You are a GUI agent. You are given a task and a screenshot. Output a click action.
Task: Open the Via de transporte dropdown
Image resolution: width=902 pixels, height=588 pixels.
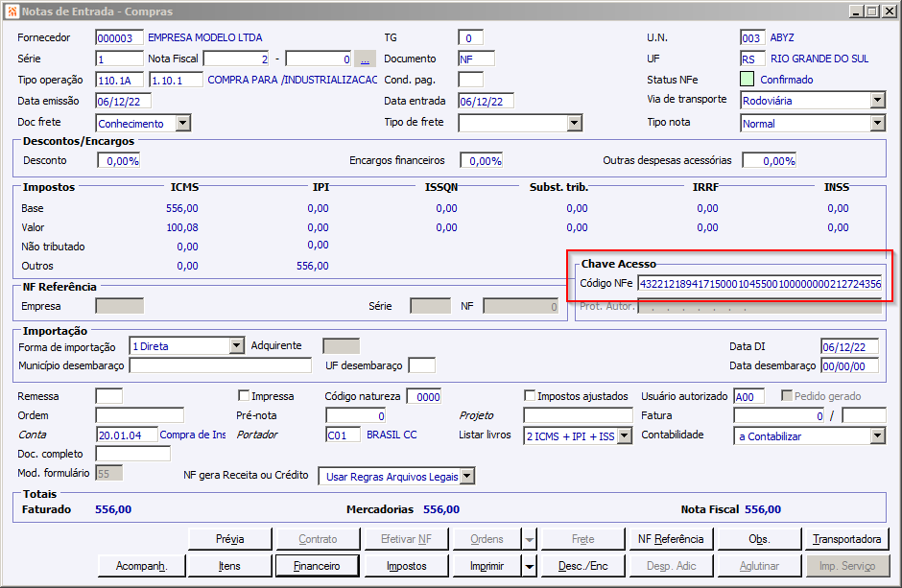pos(877,101)
